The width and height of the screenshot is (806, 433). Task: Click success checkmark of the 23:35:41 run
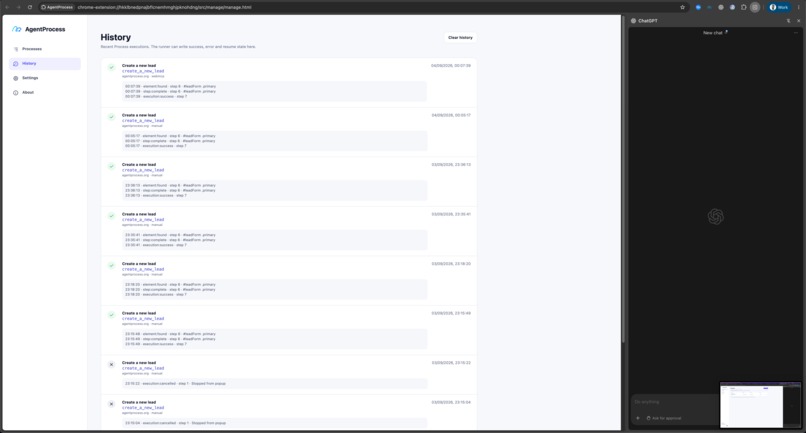[x=111, y=216]
